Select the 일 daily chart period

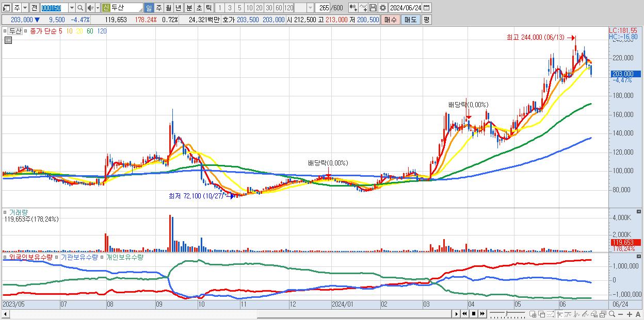click(x=149, y=8)
